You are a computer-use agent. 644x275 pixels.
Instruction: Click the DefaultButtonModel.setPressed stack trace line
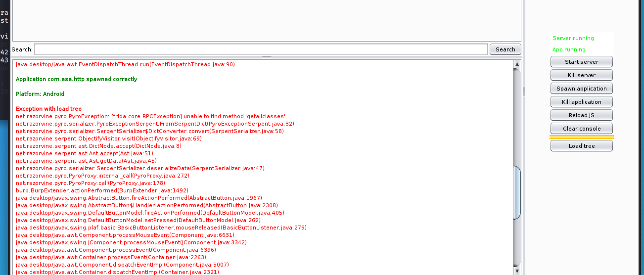tap(139, 220)
